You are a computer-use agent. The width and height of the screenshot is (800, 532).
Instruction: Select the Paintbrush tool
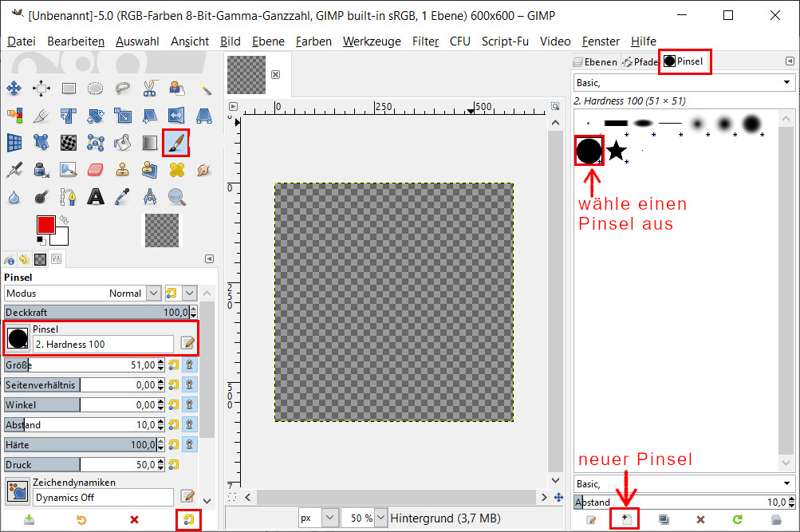tap(176, 142)
